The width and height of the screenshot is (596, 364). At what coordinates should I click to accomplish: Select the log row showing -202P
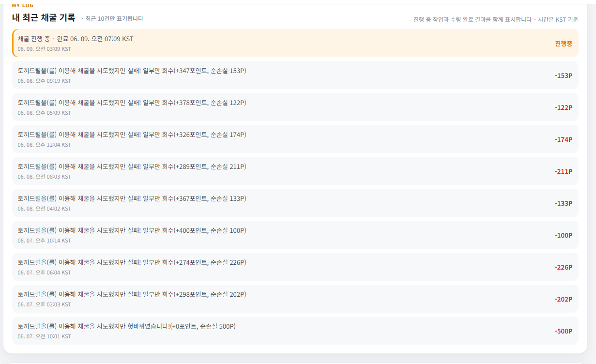click(x=295, y=299)
